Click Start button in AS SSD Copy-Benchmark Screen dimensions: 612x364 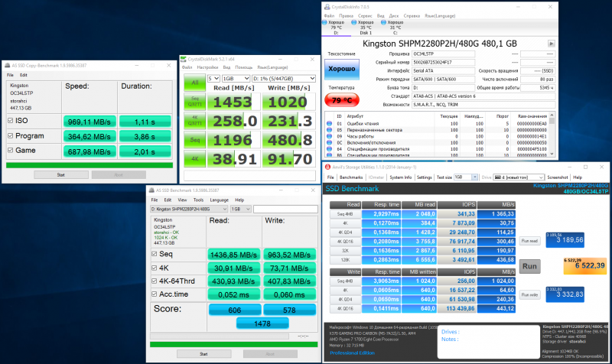[x=61, y=175]
